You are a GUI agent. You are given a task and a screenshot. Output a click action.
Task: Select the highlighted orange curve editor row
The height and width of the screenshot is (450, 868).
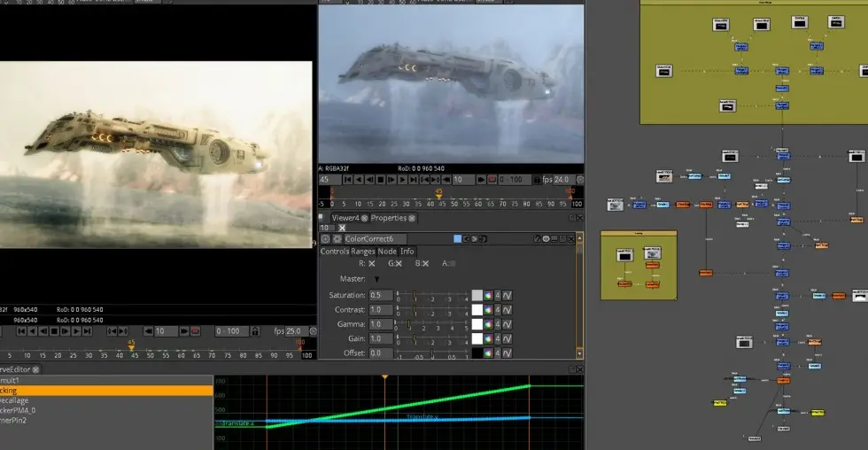coord(106,391)
